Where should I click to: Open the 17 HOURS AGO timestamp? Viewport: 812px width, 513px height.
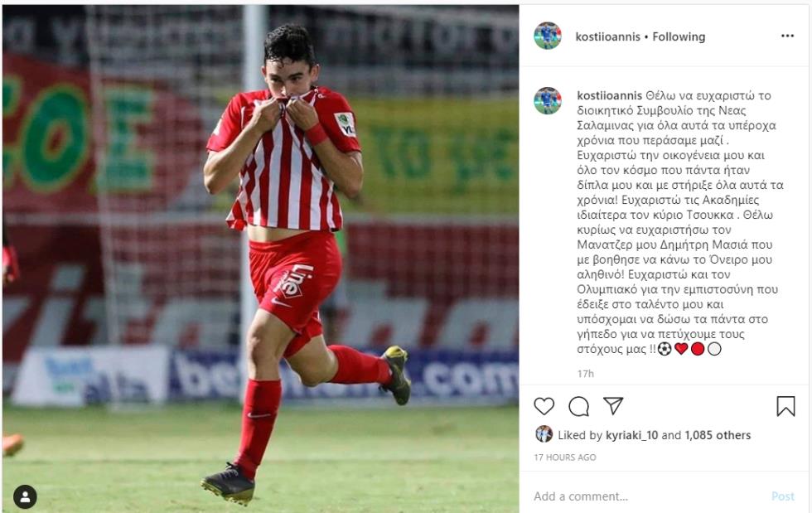[565, 457]
